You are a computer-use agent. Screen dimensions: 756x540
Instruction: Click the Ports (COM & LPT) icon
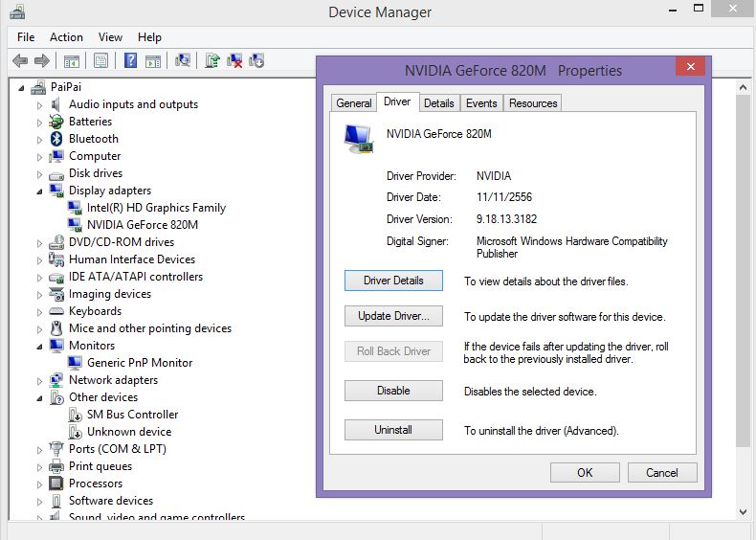click(x=56, y=449)
